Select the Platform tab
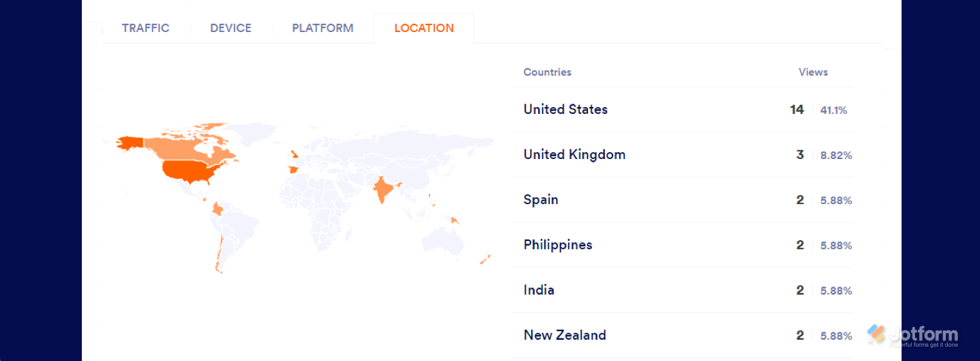The width and height of the screenshot is (980, 361). coord(323,28)
